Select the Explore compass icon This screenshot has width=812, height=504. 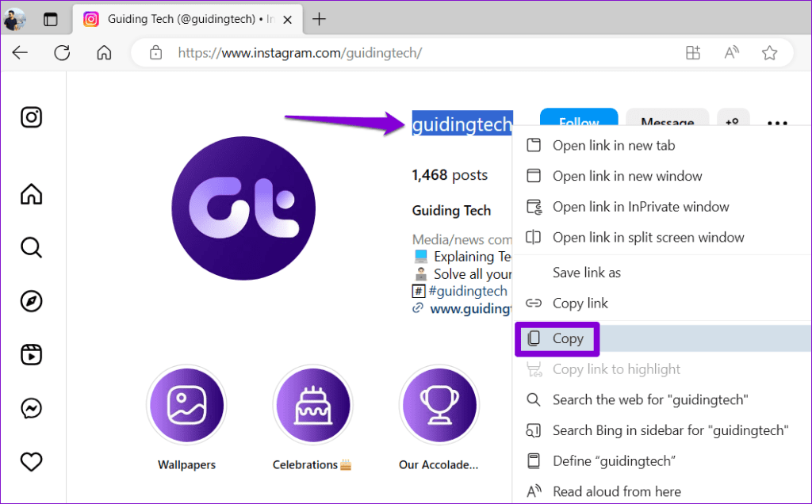(x=31, y=301)
